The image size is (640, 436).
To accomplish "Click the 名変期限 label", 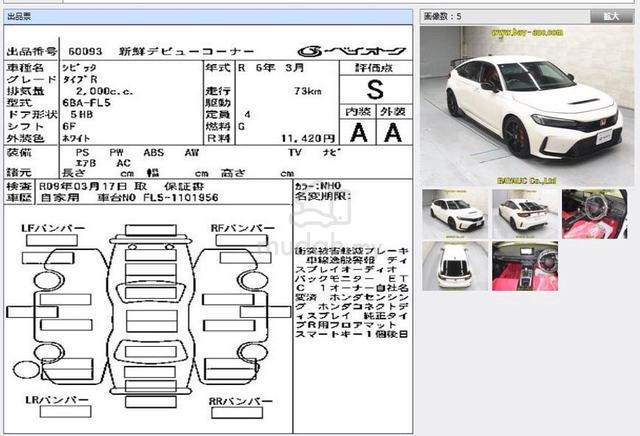I will [x=323, y=196].
